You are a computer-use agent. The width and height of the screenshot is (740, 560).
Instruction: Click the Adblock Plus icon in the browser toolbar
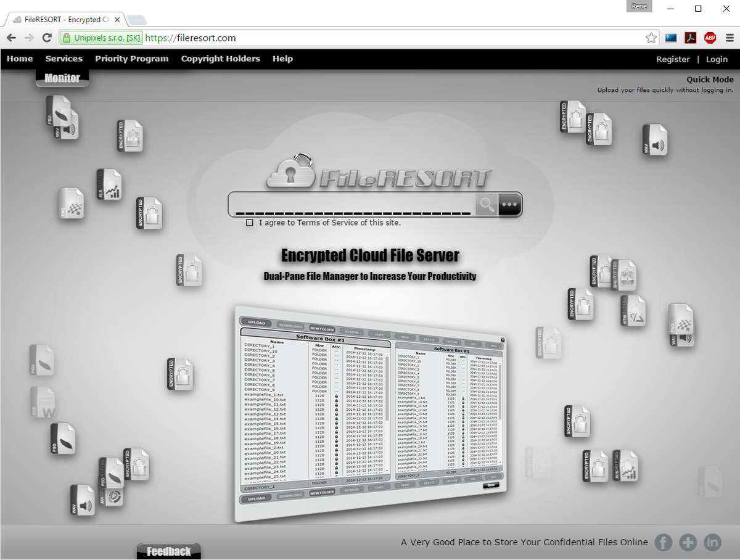tap(710, 38)
